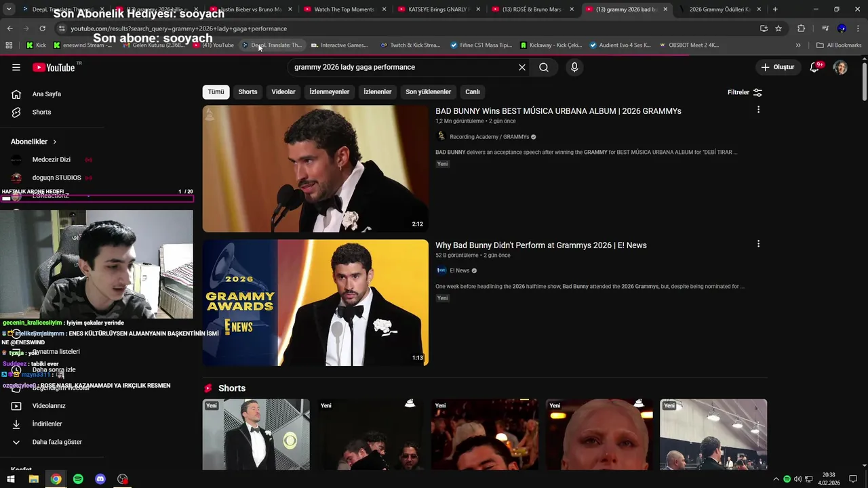Open the BAD BUNNY Wins BEST MÚSICA URBANA title
The height and width of the screenshot is (488, 868).
[558, 111]
